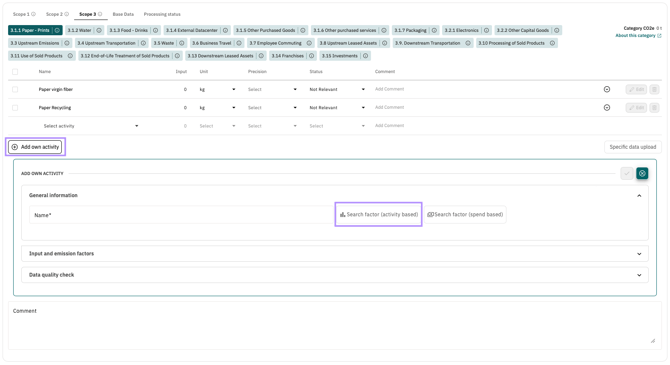This screenshot has width=670, height=365.
Task: Open info icon on 3.15 Investments chip
Action: pos(365,56)
